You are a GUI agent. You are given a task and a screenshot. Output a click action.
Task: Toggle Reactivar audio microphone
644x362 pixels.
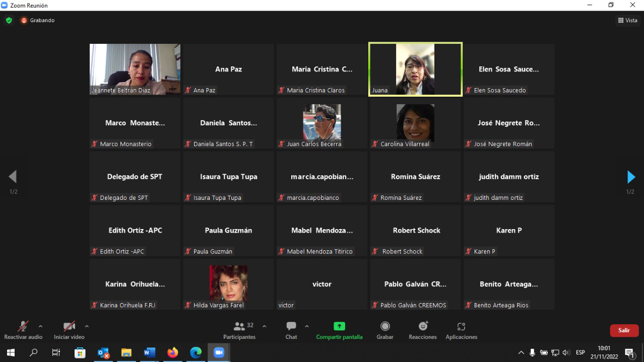(x=23, y=327)
